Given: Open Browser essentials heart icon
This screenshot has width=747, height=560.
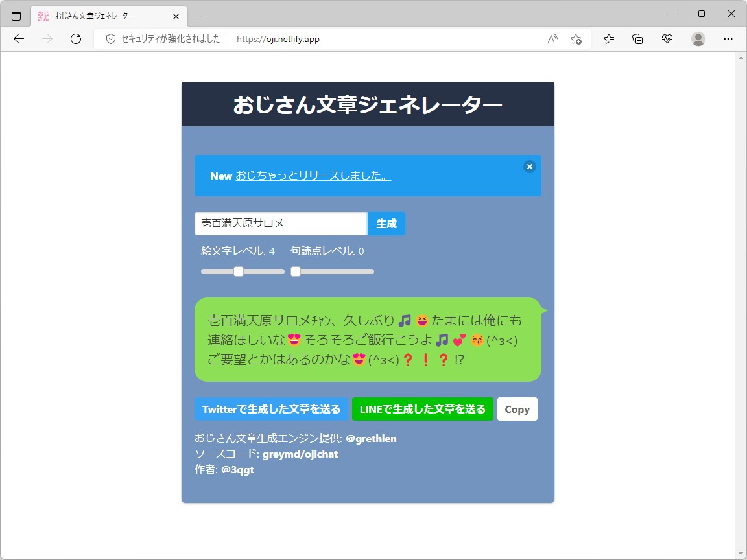Looking at the screenshot, I should (667, 39).
